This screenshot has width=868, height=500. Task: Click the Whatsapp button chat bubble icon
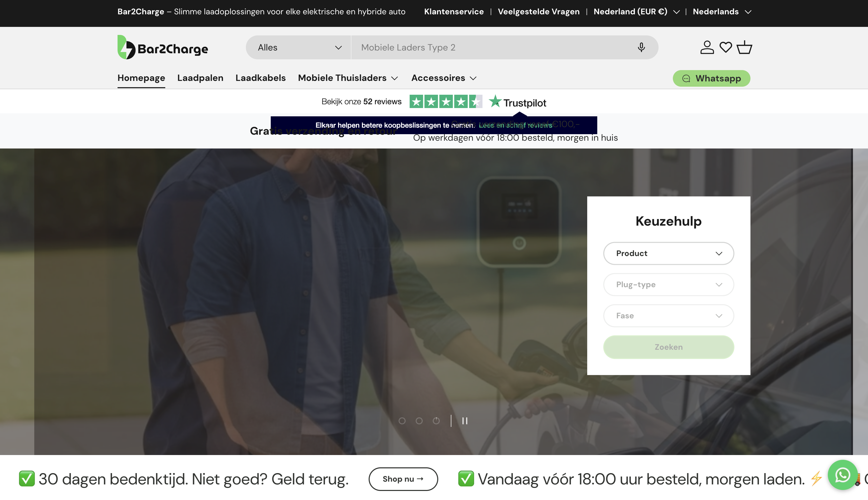tap(686, 78)
